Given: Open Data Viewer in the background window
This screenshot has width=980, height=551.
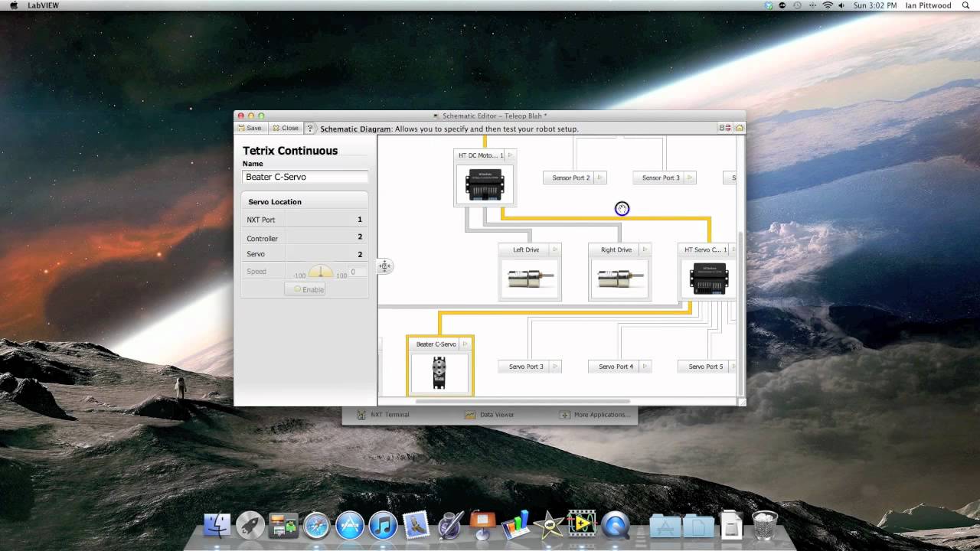Looking at the screenshot, I should pyautogui.click(x=489, y=415).
